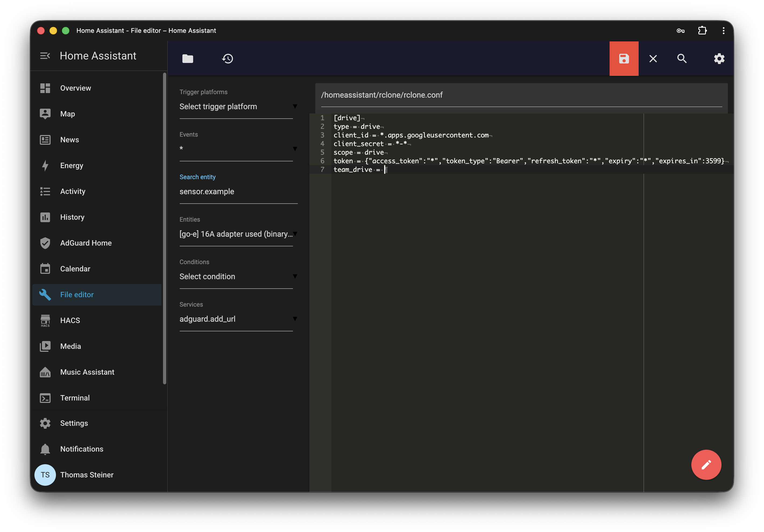The width and height of the screenshot is (764, 532).
Task: Open Music Assistant from the sidebar
Action: (97, 372)
